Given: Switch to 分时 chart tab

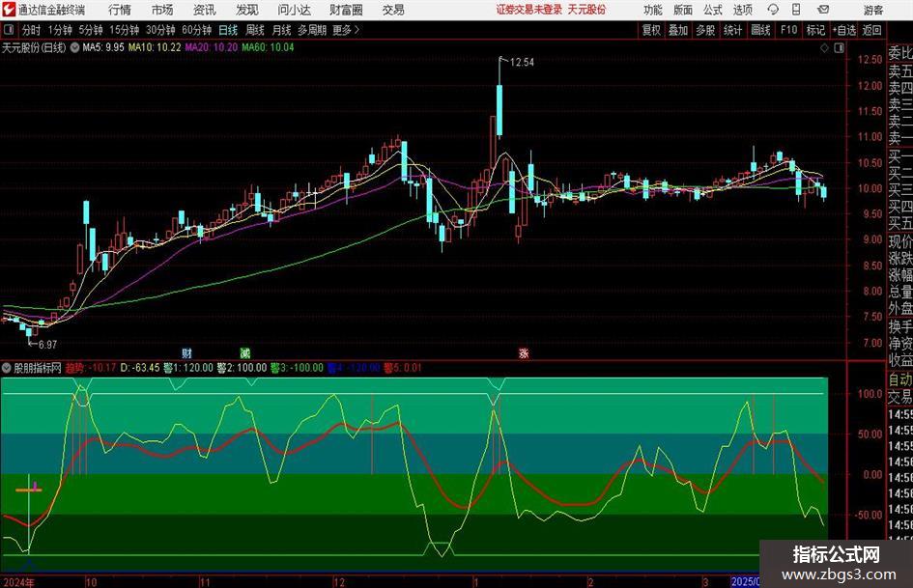Looking at the screenshot, I should [x=31, y=30].
